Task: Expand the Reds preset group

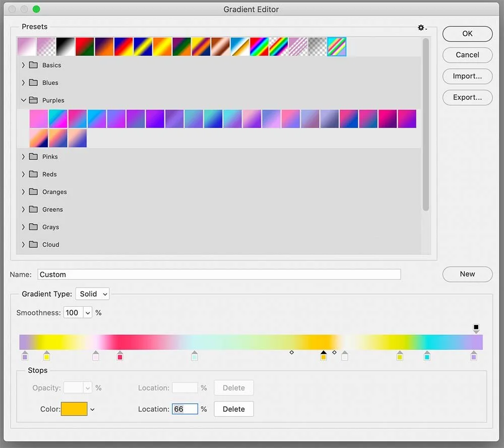Action: tap(23, 174)
